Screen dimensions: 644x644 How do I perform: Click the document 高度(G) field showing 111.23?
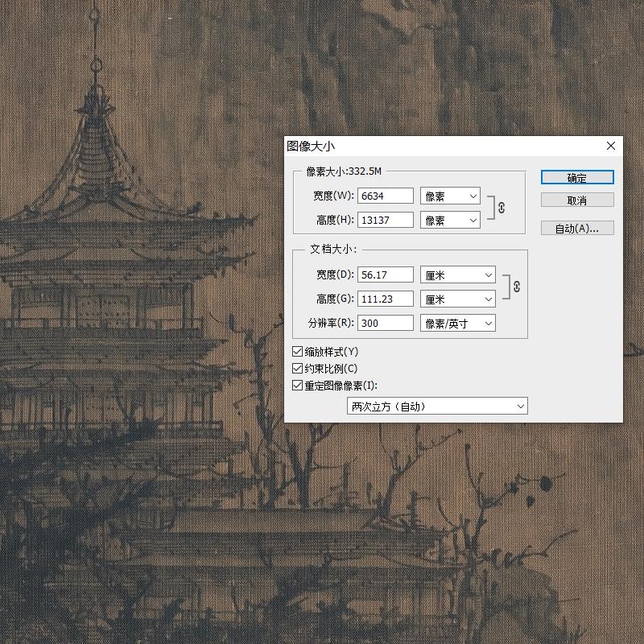386,299
